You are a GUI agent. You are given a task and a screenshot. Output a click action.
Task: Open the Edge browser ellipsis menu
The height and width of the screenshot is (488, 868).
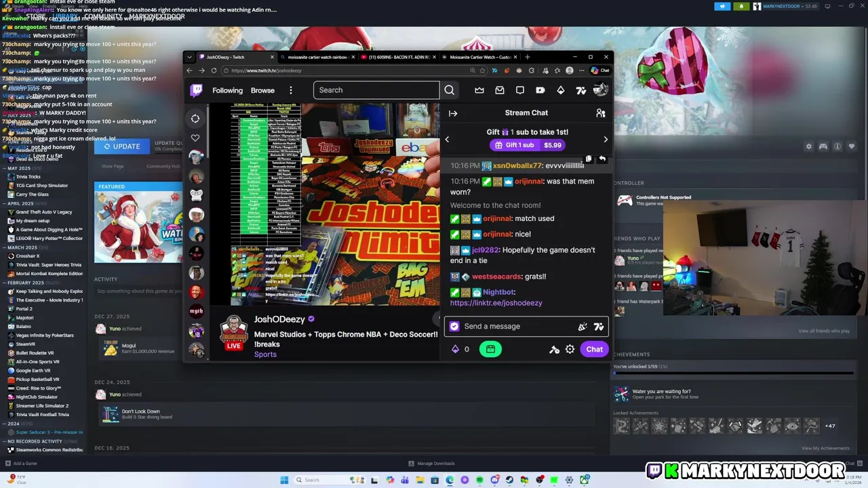pyautogui.click(x=581, y=70)
